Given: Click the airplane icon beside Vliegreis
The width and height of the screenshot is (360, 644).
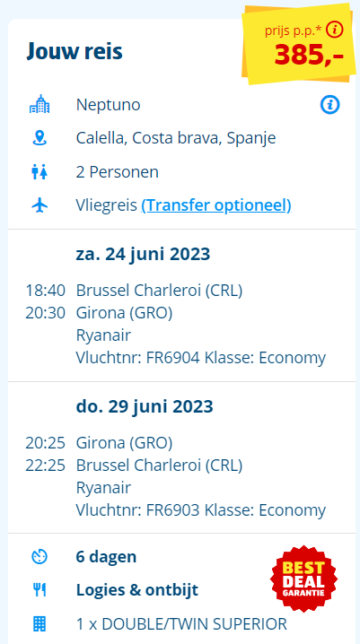Looking at the screenshot, I should pos(40,205).
